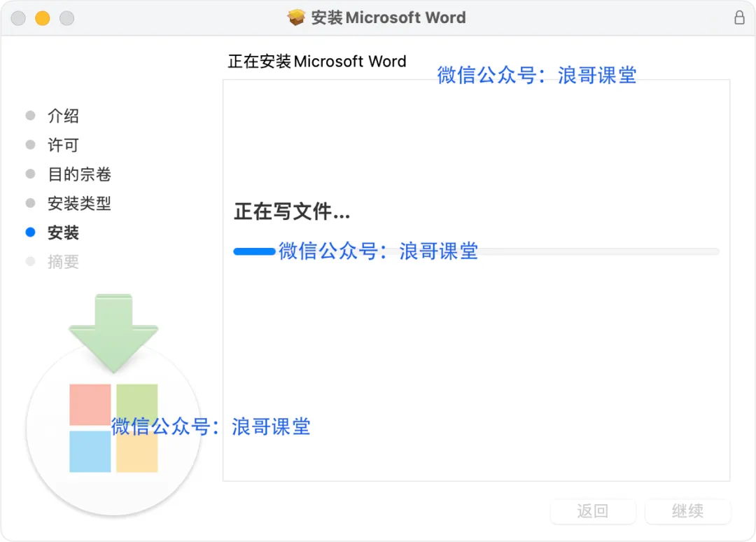
Task: Select the active 安装 step
Action: pyautogui.click(x=63, y=232)
